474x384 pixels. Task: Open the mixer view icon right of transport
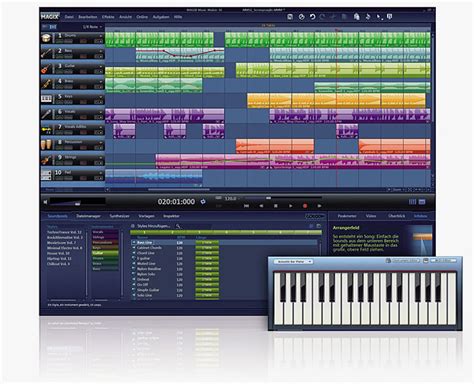(412, 202)
